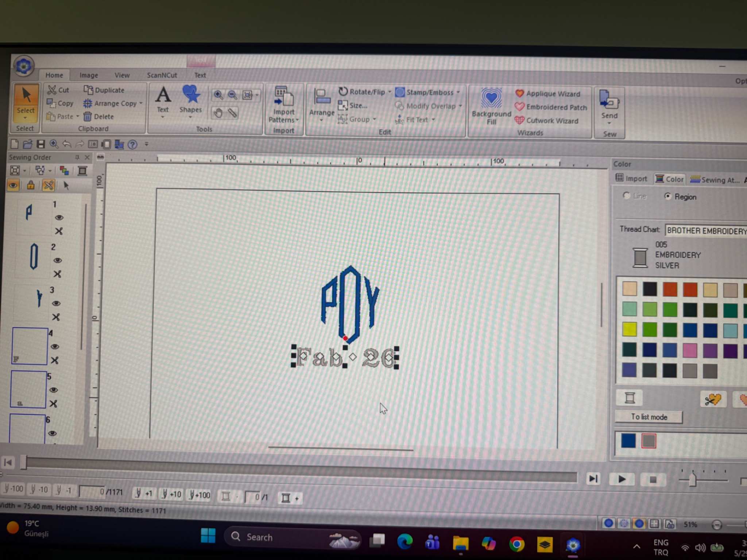Expand the Fit Text dropdown
The width and height of the screenshot is (747, 560).
[x=433, y=120]
